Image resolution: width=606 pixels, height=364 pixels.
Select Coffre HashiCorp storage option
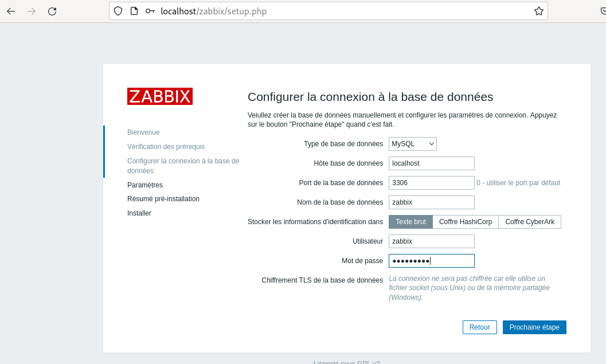point(466,222)
